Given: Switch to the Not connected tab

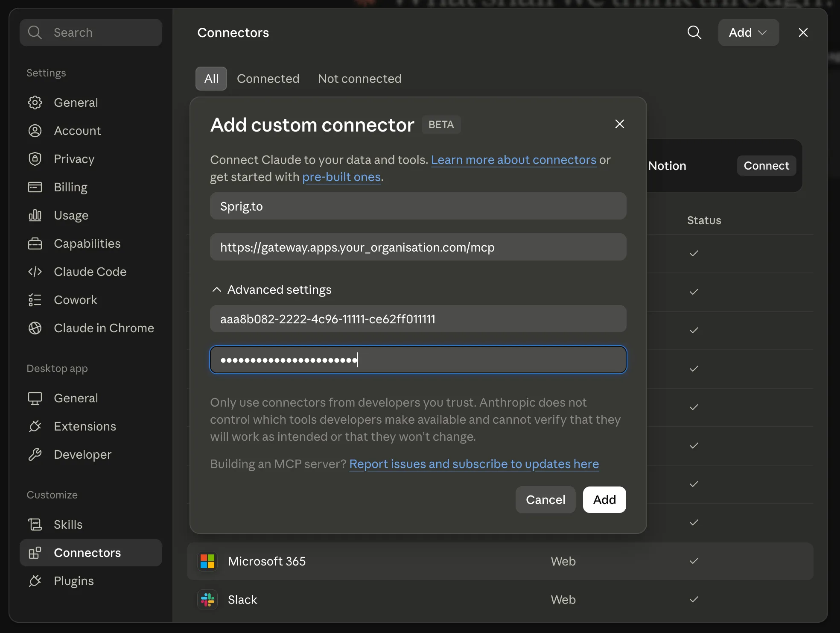Looking at the screenshot, I should pos(360,79).
